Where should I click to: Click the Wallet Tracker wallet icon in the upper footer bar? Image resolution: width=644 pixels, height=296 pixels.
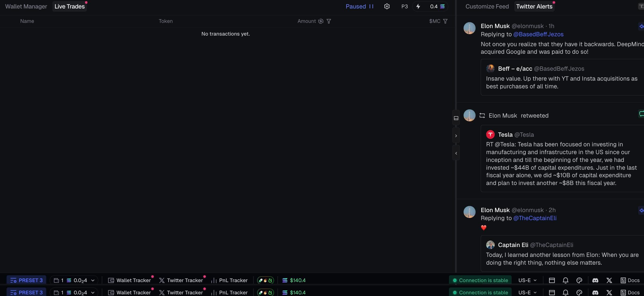(x=111, y=280)
